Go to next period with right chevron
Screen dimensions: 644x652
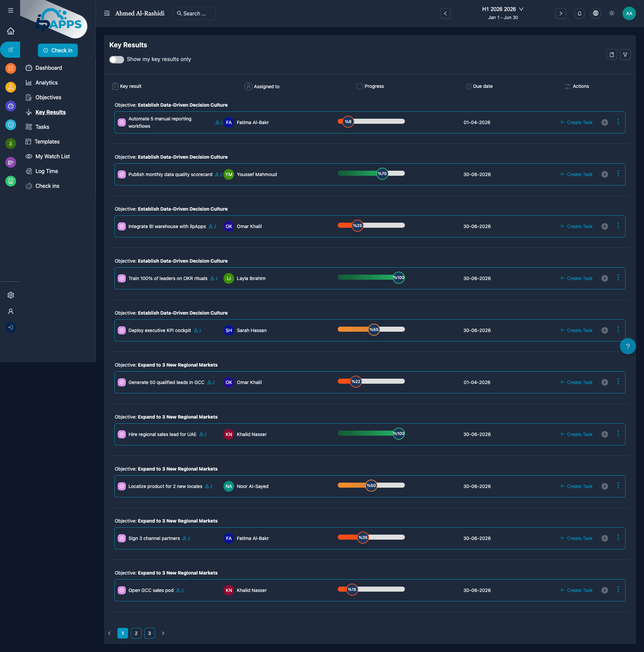click(x=560, y=13)
